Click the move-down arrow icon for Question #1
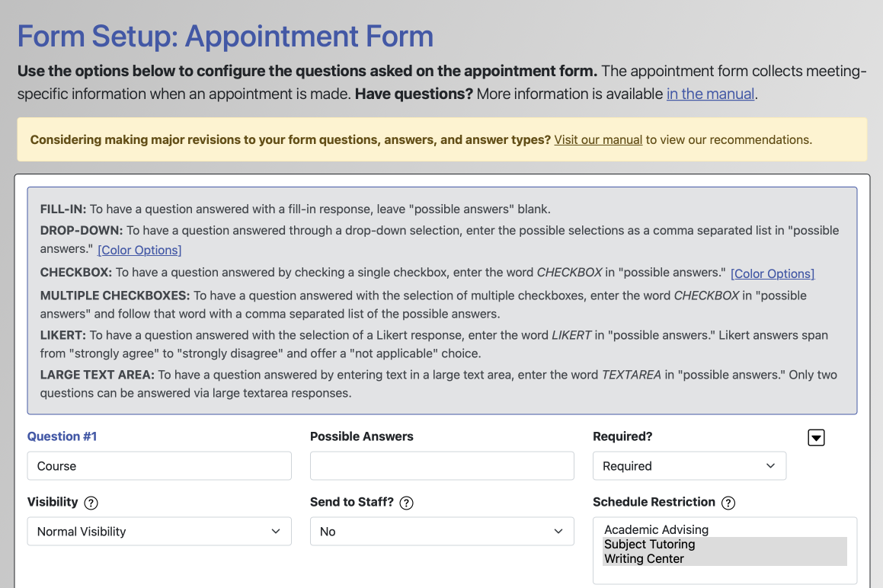883x588 pixels. click(816, 437)
